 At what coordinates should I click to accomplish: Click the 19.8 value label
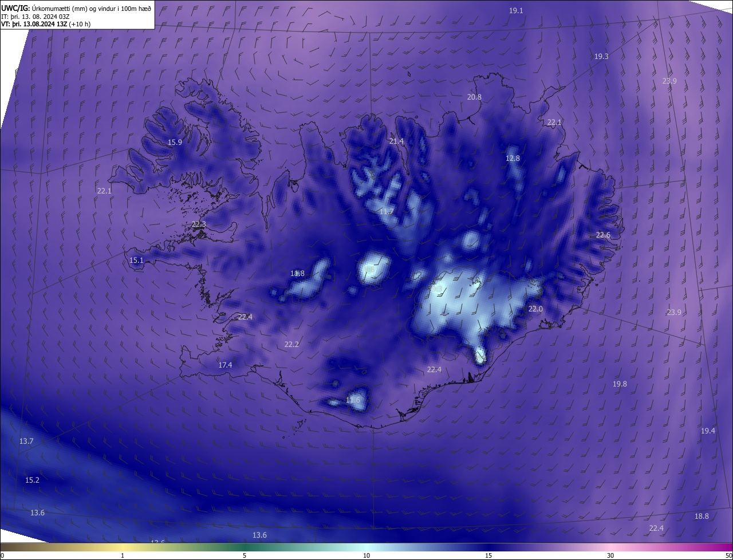(x=620, y=384)
